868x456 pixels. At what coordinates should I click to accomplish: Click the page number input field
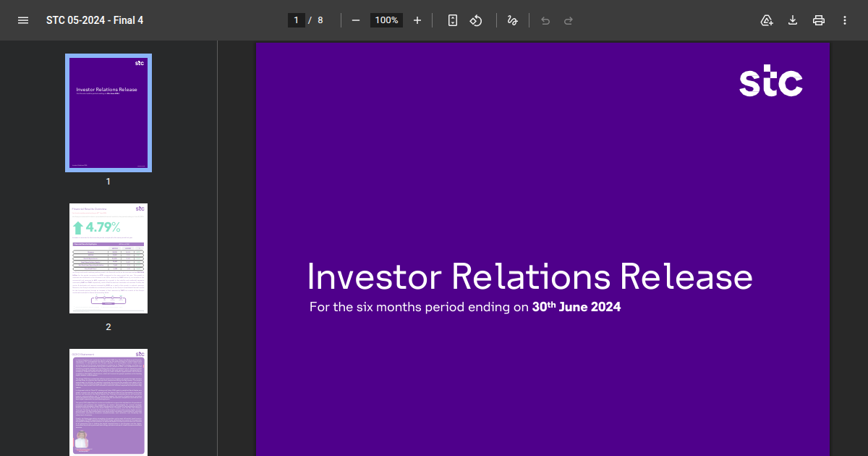[x=296, y=20]
